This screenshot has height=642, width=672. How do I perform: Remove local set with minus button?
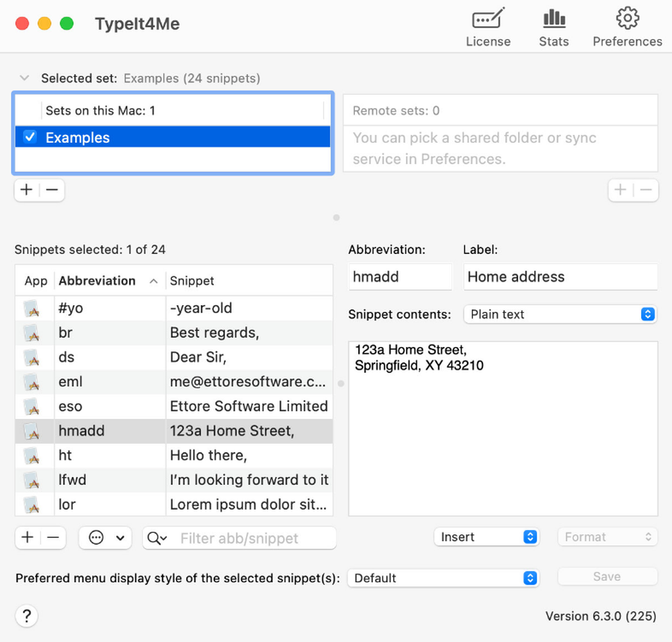(x=52, y=190)
